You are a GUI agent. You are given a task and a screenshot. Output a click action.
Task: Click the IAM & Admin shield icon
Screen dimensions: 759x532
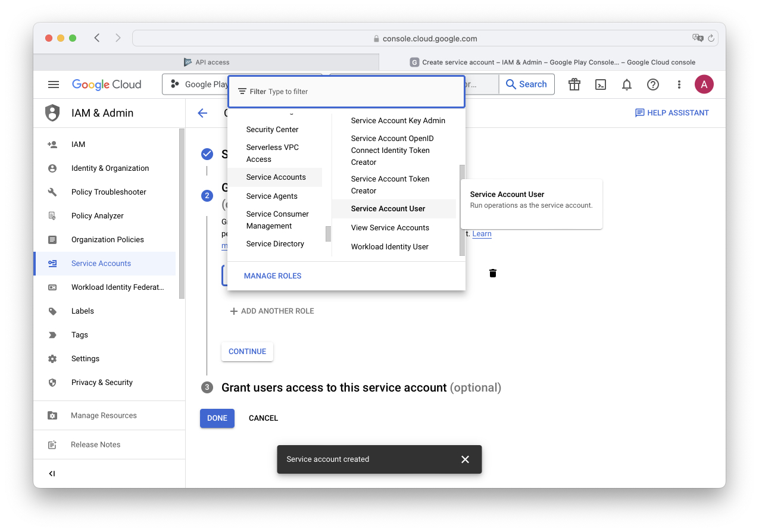click(x=52, y=113)
